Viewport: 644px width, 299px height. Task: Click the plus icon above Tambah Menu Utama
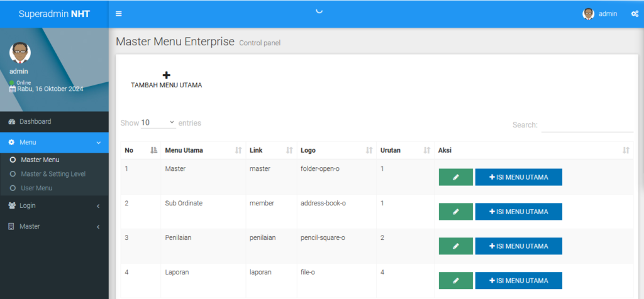pyautogui.click(x=166, y=75)
